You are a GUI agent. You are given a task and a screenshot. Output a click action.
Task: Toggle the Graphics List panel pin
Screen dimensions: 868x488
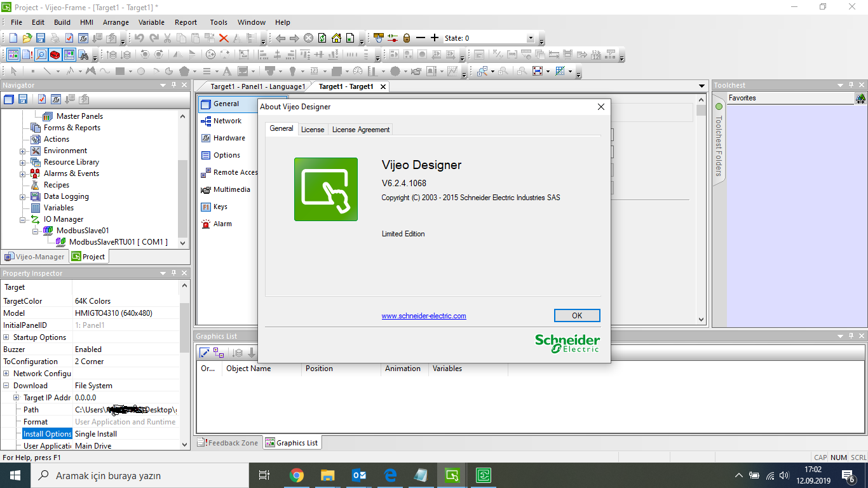[851, 335]
